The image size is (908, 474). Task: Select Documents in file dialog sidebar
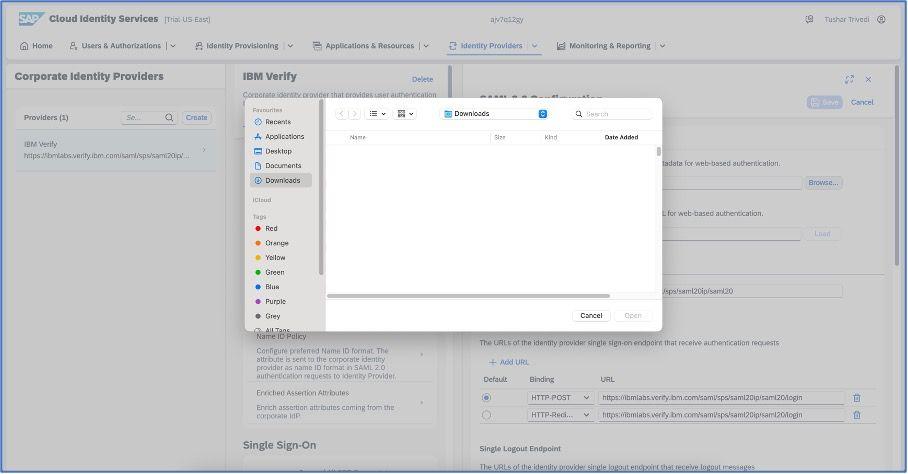tap(281, 166)
